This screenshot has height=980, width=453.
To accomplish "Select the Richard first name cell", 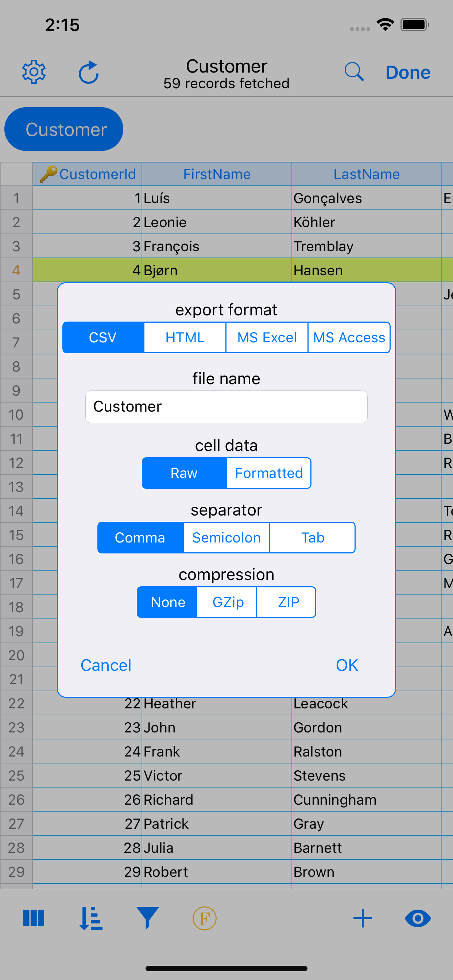I will tap(217, 799).
